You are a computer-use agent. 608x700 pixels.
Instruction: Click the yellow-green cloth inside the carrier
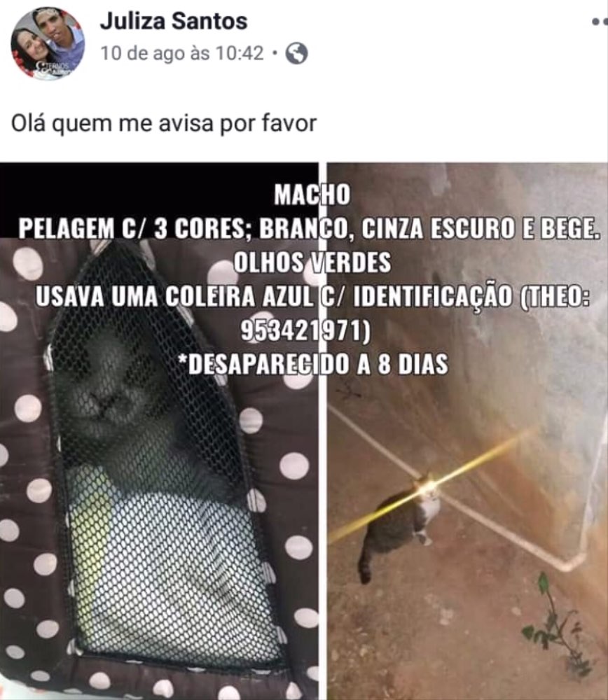click(96, 535)
